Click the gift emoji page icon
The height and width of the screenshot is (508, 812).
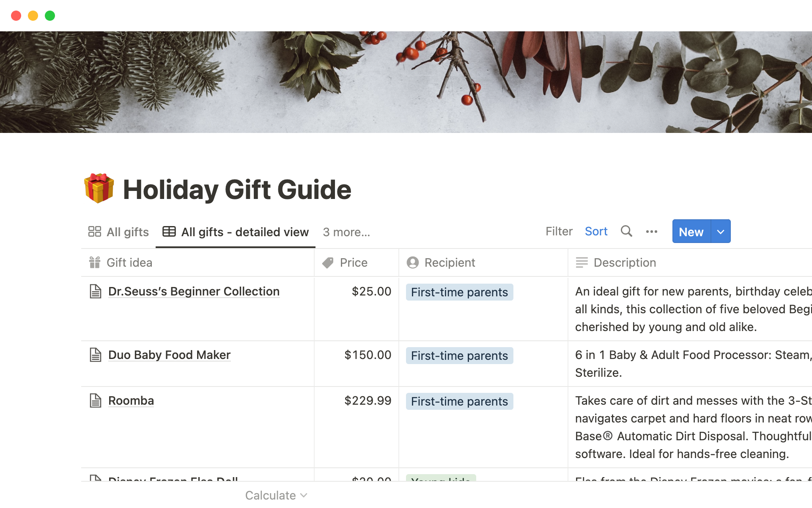99,188
